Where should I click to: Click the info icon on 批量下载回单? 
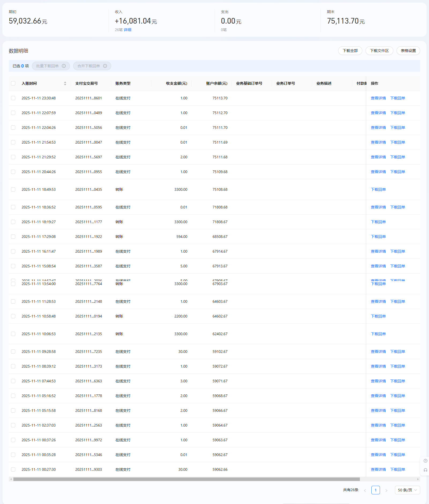(64, 66)
